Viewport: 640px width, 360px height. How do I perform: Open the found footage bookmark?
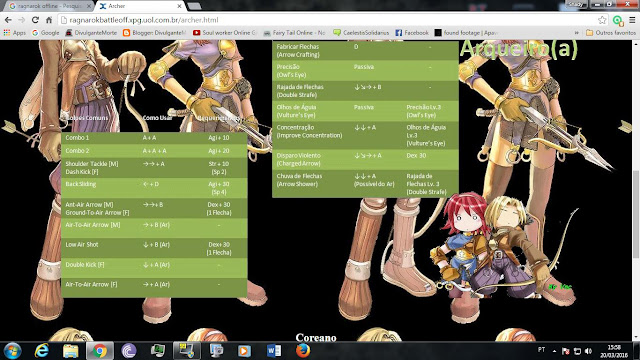[x=466, y=33]
